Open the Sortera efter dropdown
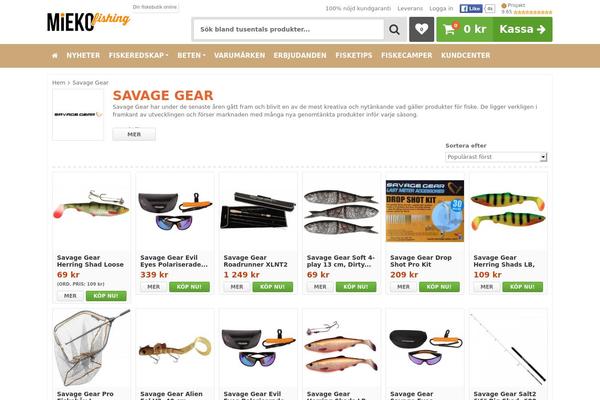The image size is (600, 400). (x=496, y=157)
